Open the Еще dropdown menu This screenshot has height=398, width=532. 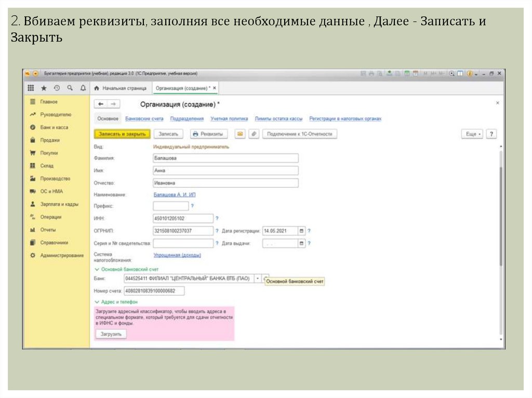tap(472, 134)
